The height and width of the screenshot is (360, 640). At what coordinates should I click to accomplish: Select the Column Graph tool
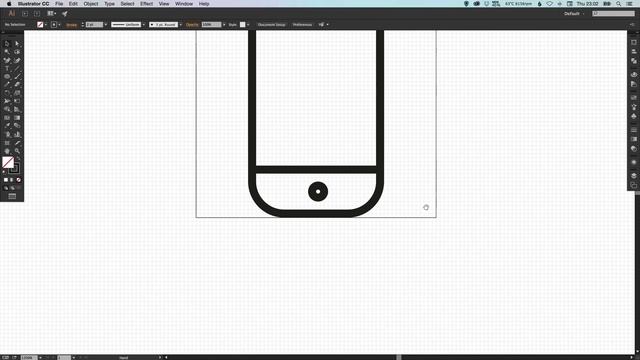click(17, 134)
